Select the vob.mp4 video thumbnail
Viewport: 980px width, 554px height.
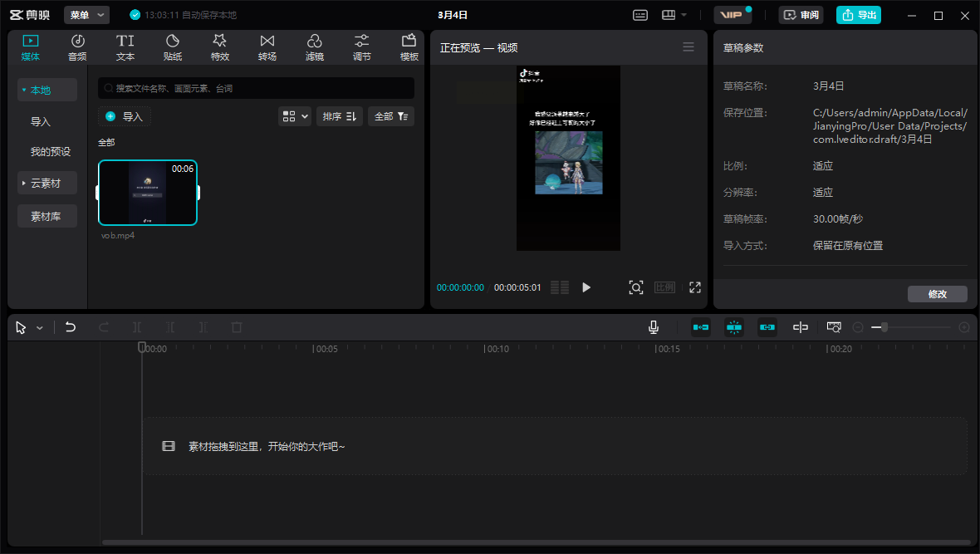pyautogui.click(x=148, y=193)
